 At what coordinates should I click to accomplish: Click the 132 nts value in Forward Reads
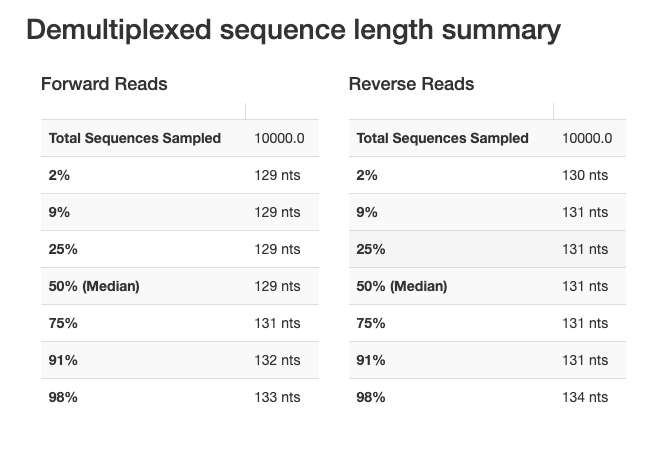[x=277, y=360]
